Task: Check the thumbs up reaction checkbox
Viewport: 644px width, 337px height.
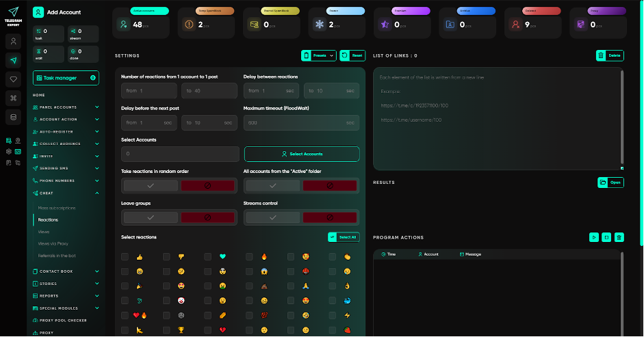Action: coord(125,257)
